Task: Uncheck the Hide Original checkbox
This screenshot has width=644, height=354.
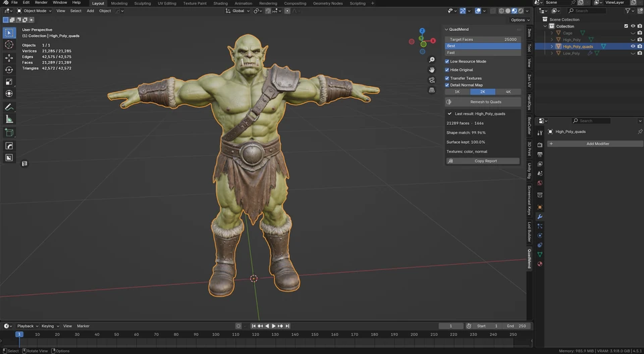Action: coord(447,70)
